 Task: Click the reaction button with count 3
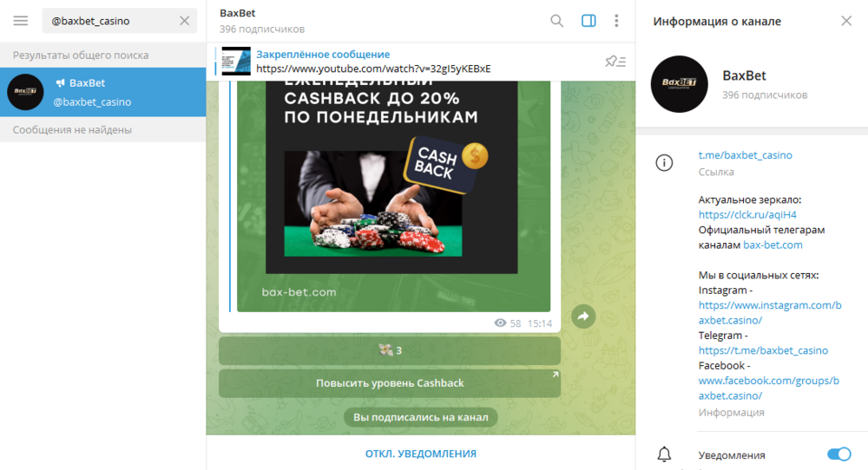(x=390, y=350)
